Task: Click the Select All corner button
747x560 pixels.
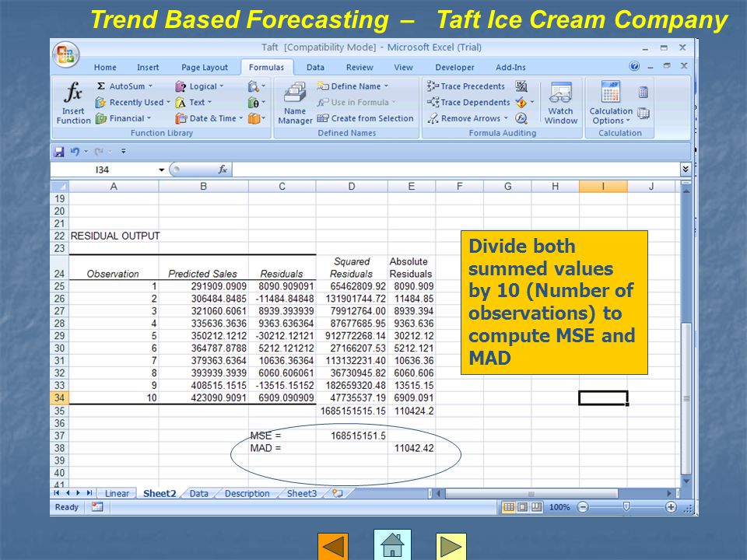Action: click(59, 187)
